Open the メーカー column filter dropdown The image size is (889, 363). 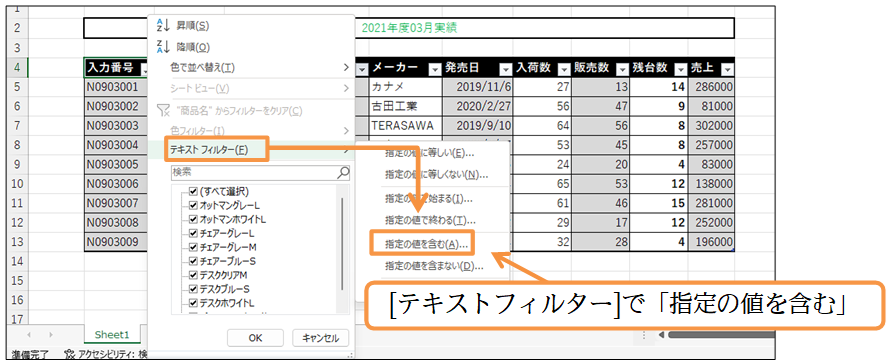click(x=434, y=69)
